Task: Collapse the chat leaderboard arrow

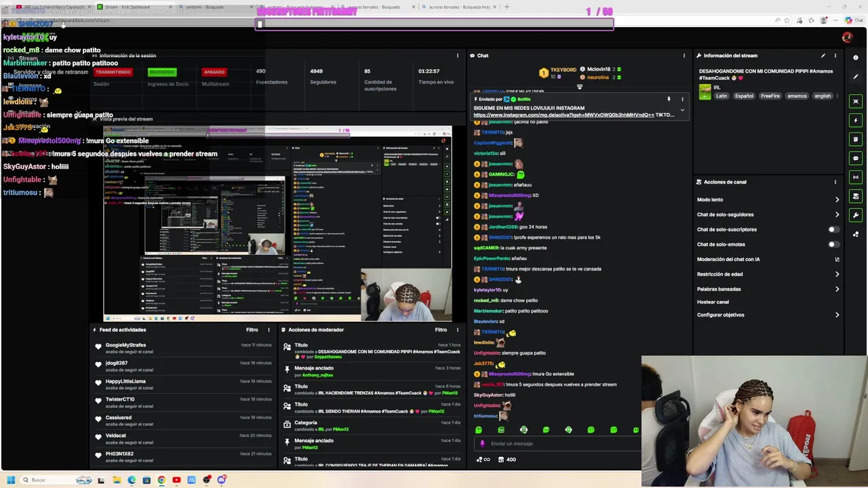Action: click(x=580, y=87)
